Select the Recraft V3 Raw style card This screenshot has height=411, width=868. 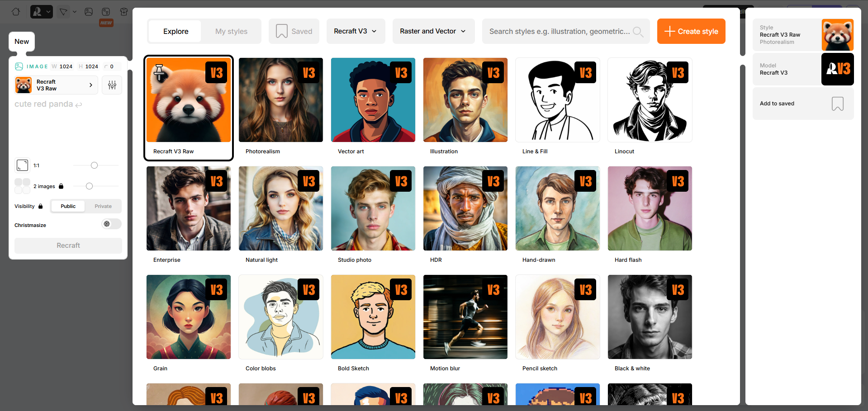189,108
